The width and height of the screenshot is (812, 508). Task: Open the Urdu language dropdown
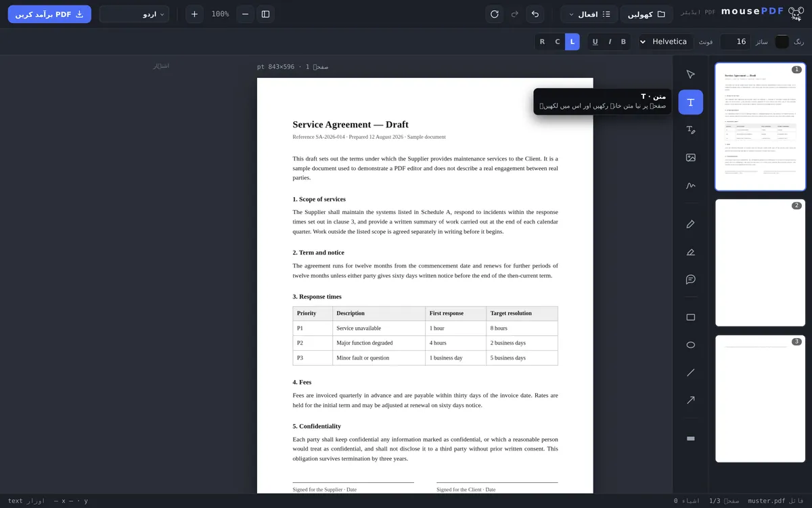[134, 14]
